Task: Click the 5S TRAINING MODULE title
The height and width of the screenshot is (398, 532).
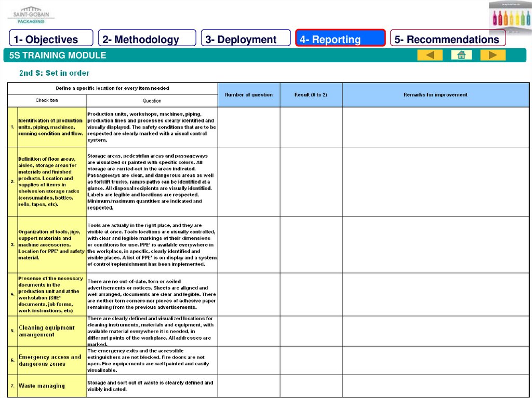Action: (x=58, y=56)
